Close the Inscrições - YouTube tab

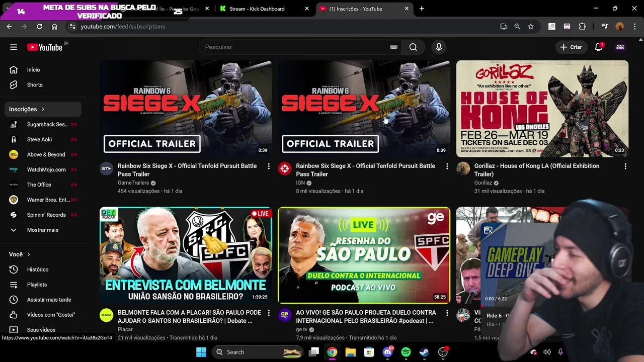(407, 9)
